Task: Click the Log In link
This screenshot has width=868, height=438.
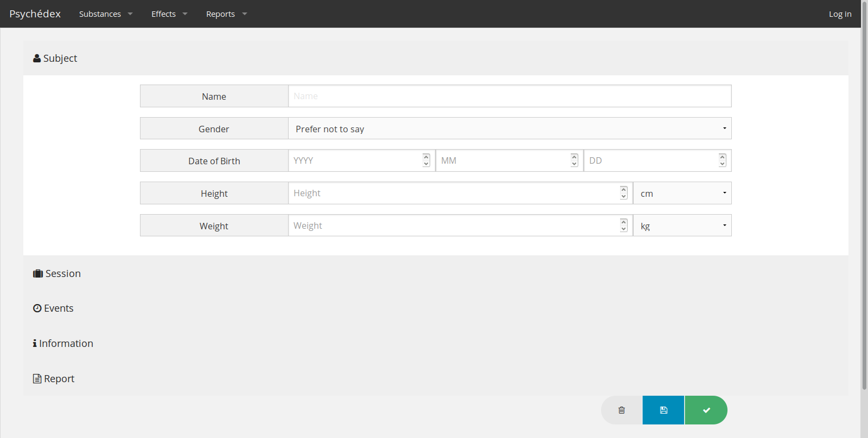Action: pyautogui.click(x=840, y=14)
